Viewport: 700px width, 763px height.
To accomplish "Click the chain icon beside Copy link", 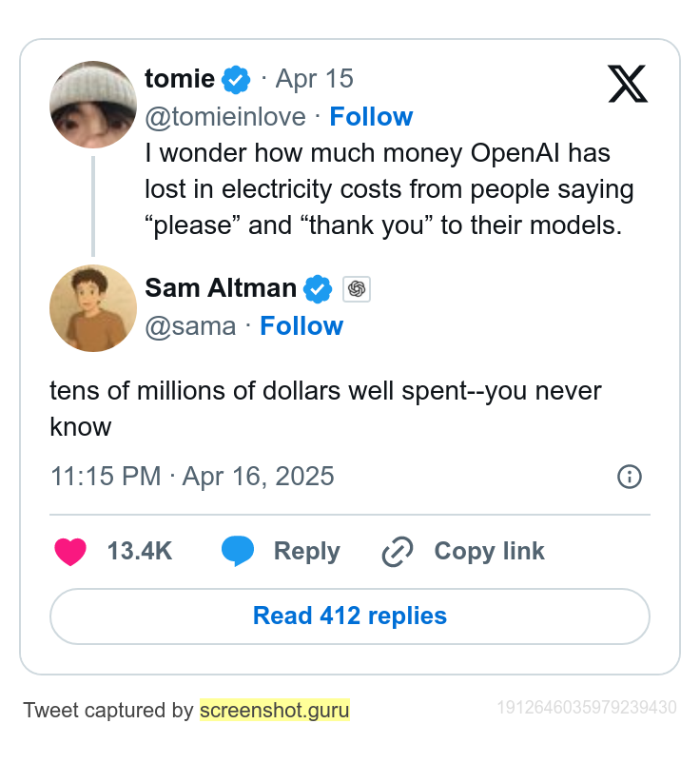I will click(x=397, y=552).
